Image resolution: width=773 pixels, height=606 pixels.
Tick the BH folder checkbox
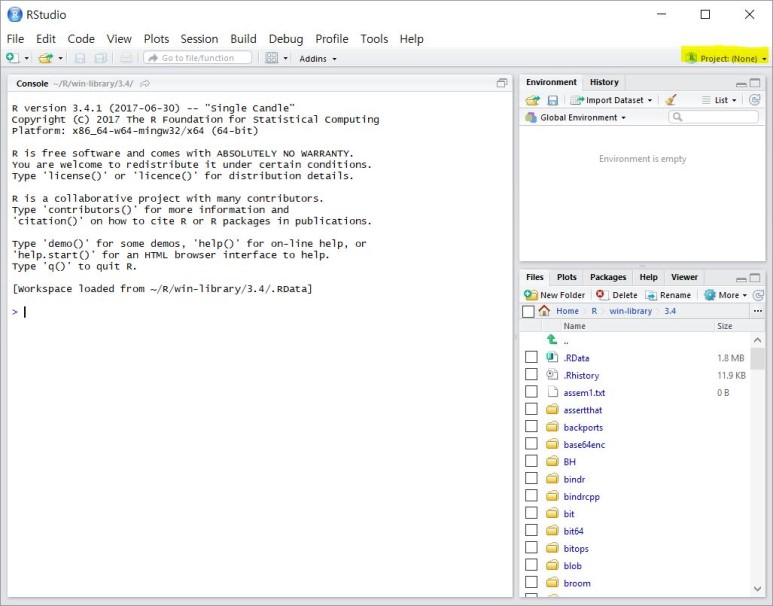click(x=531, y=461)
